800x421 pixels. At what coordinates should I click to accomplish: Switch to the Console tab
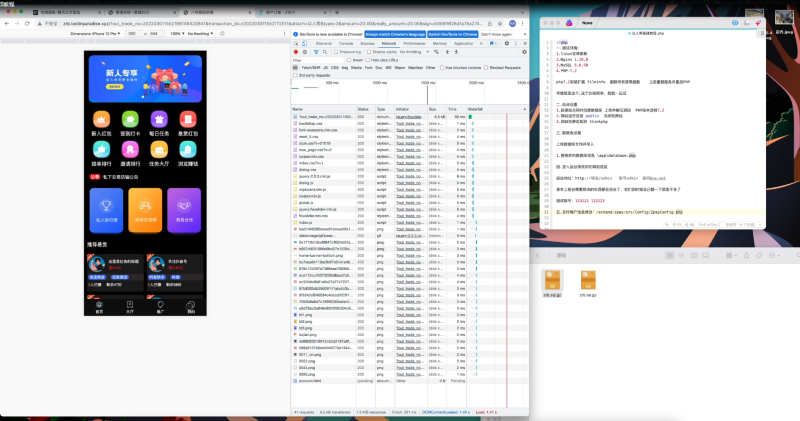tap(346, 43)
